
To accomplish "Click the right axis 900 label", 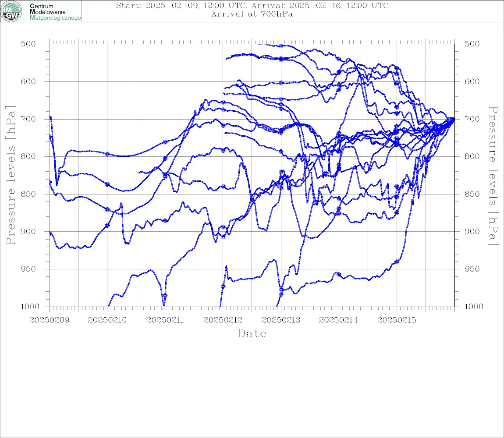I will 472,231.
